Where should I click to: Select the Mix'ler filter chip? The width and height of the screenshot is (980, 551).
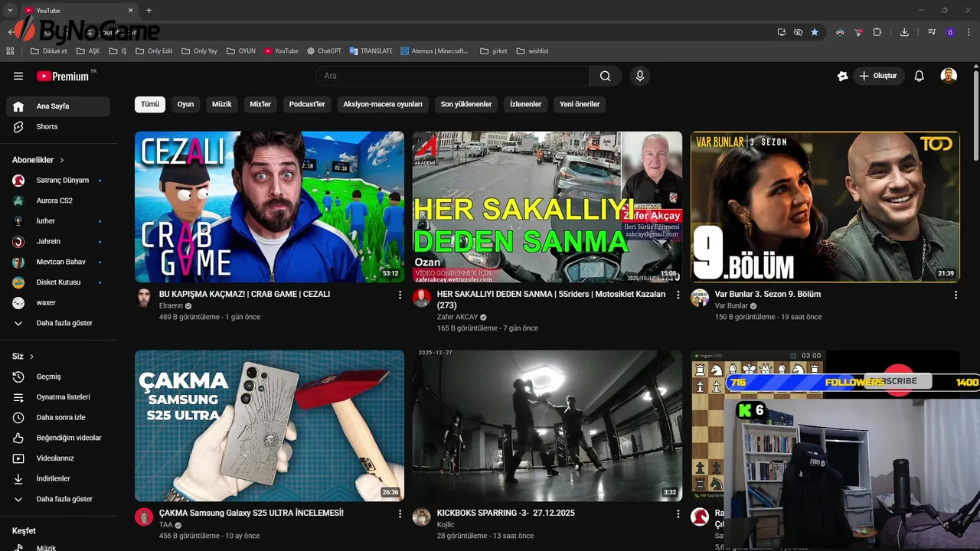[260, 104]
